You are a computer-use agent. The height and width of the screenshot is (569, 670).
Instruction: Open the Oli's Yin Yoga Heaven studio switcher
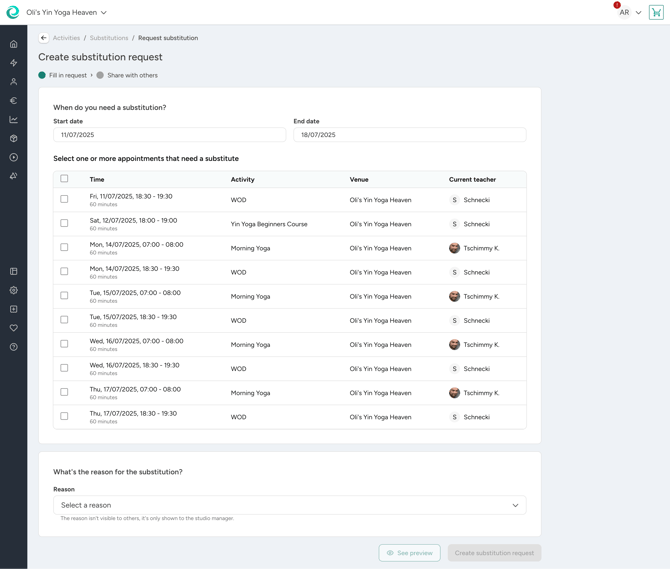tap(66, 13)
